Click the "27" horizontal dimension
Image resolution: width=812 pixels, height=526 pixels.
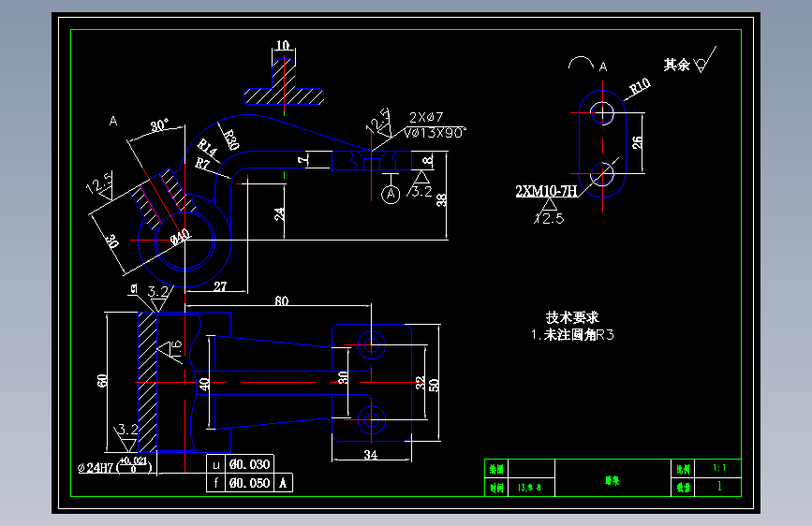[220, 286]
